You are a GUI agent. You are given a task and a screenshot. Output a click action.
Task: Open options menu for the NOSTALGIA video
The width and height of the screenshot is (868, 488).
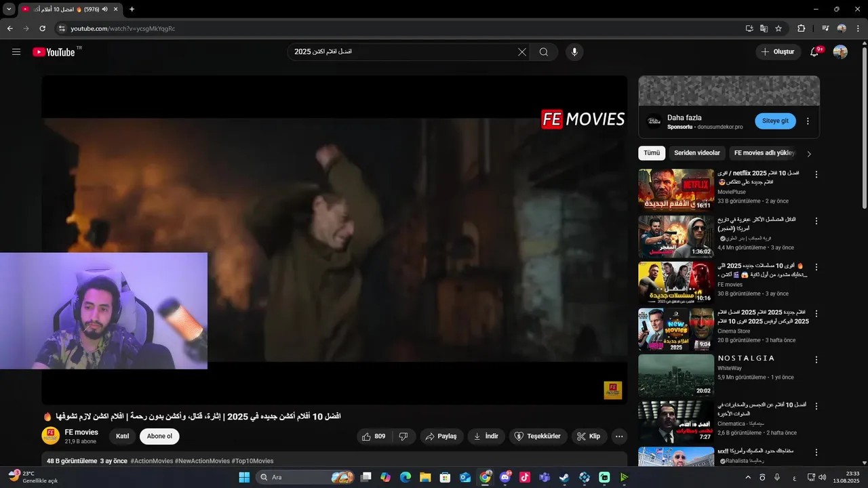pyautogui.click(x=816, y=360)
